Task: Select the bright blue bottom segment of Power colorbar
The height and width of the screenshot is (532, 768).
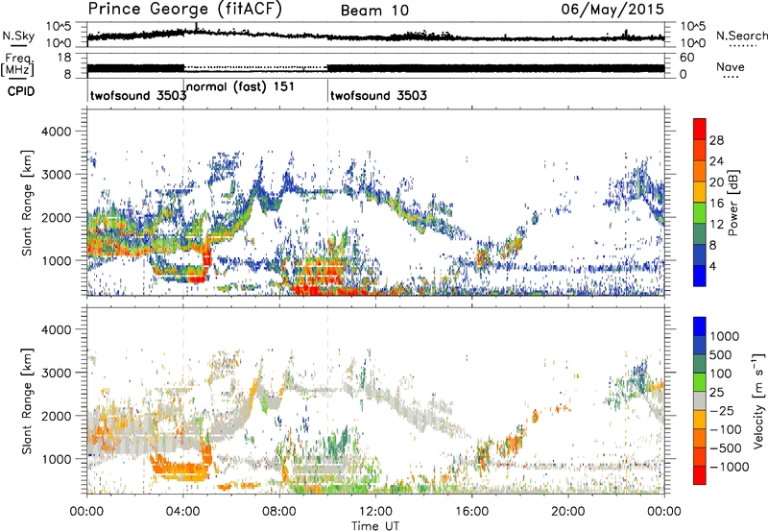Action: (x=700, y=276)
